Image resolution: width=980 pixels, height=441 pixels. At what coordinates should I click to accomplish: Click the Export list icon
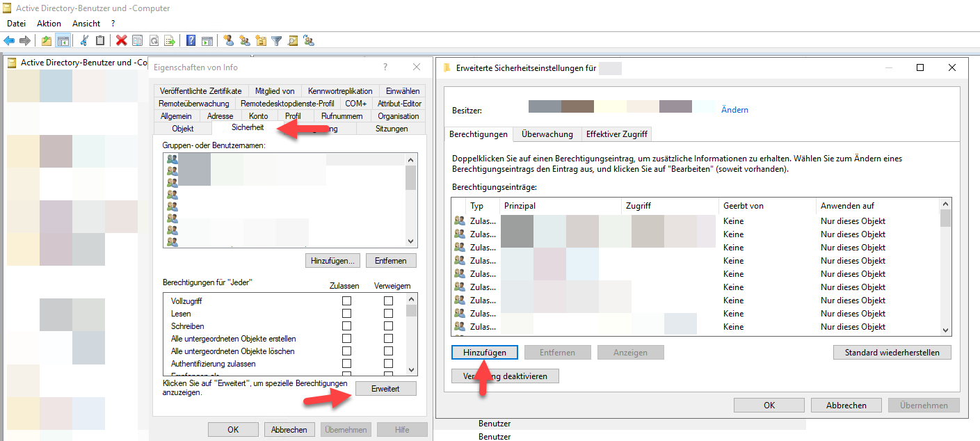tap(170, 40)
